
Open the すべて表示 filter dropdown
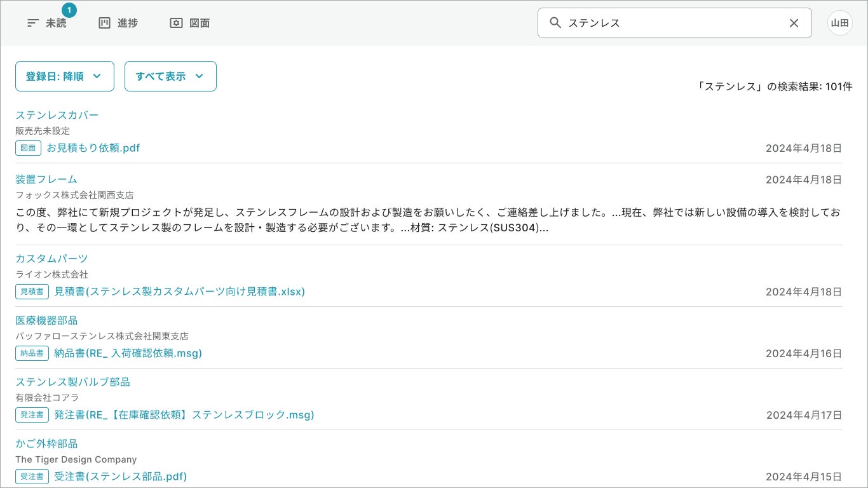(x=170, y=76)
